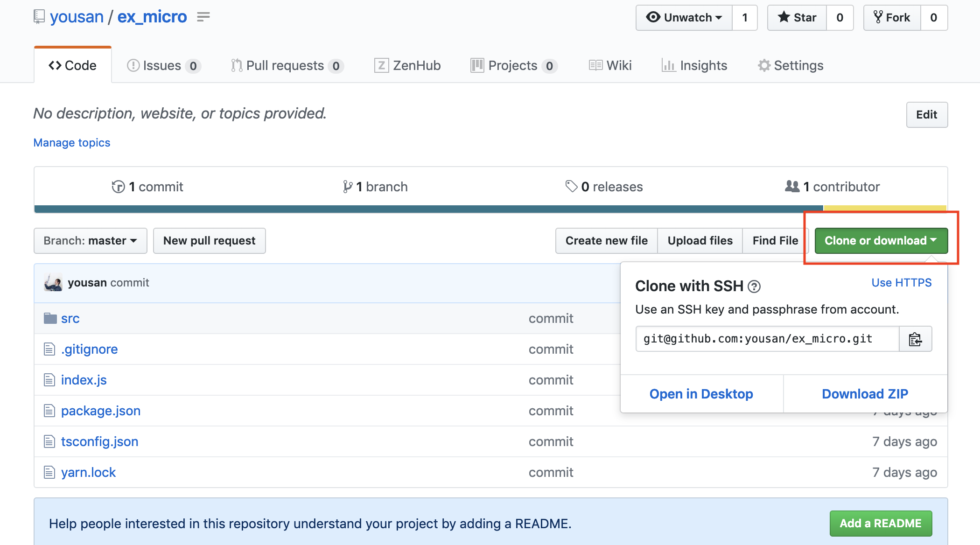Open the Insights graph icon

(x=669, y=65)
